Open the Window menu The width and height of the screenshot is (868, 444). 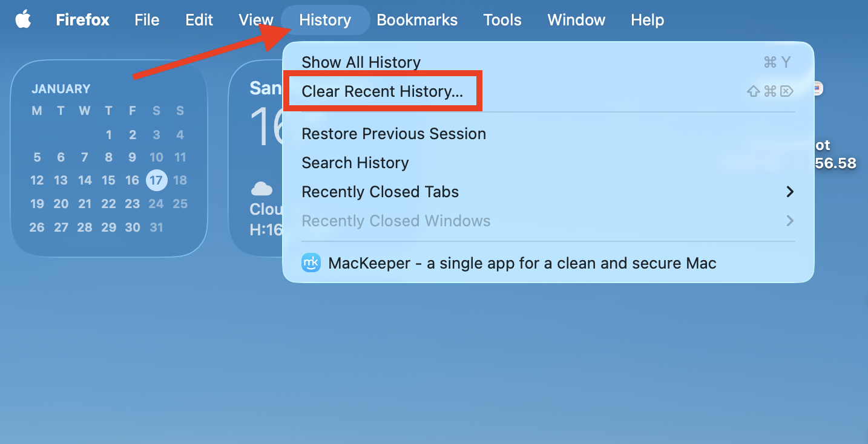coord(576,19)
